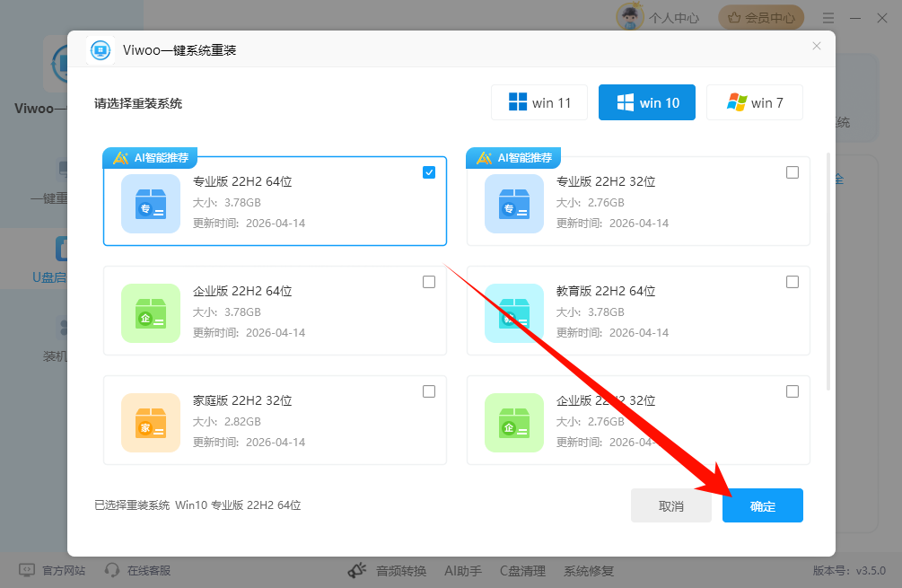Check the 专业版 22H2 64位 checkbox
902x588 pixels.
(x=429, y=172)
